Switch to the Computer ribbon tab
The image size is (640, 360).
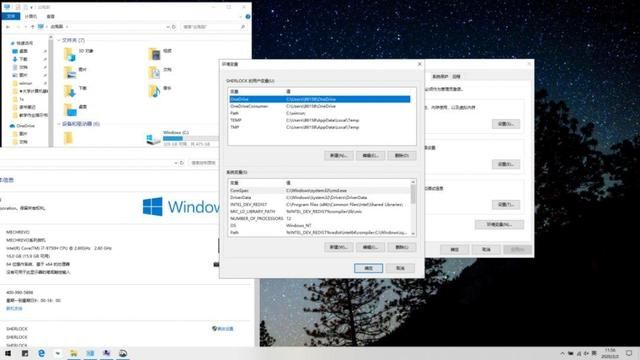31,16
